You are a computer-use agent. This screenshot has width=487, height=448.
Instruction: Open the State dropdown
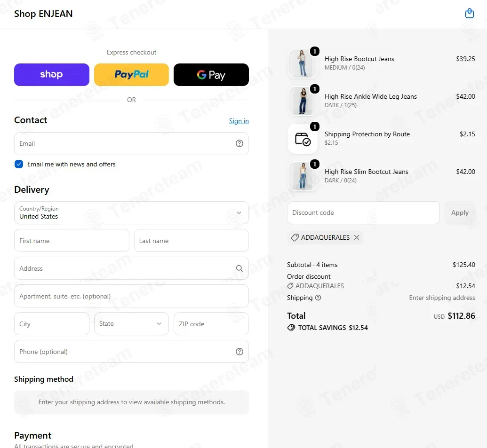131,323
